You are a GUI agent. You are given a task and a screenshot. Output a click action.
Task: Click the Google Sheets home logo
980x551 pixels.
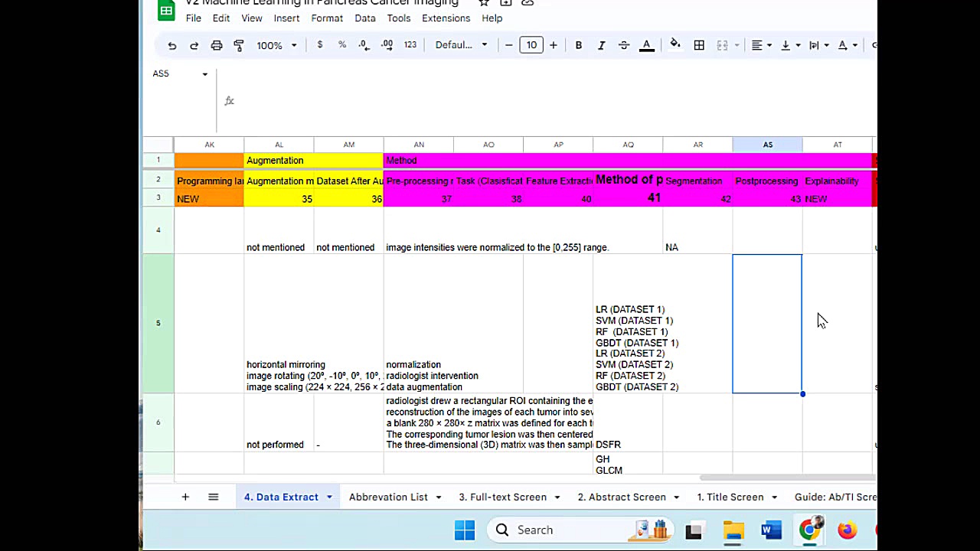(x=166, y=10)
